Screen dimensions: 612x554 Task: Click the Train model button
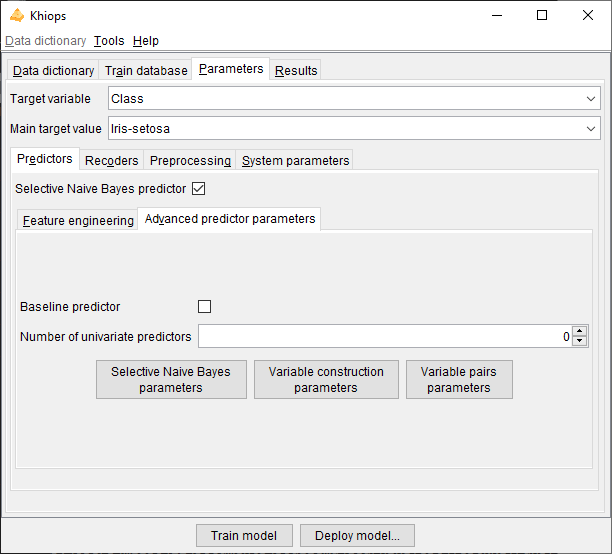point(244,536)
